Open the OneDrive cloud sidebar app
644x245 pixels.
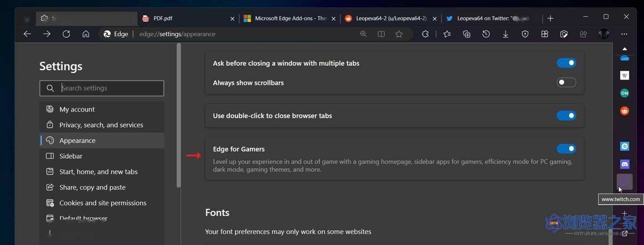(x=625, y=58)
